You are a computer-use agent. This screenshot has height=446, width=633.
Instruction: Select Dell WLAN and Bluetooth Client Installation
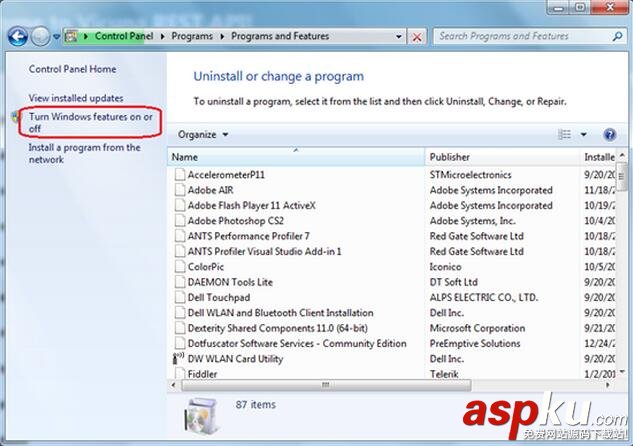(x=281, y=313)
